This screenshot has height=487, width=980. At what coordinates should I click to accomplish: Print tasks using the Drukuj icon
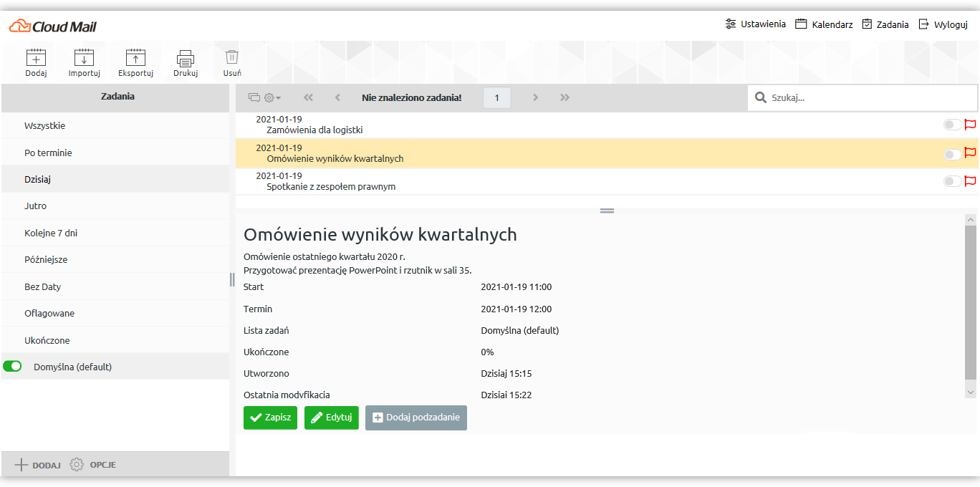(186, 59)
